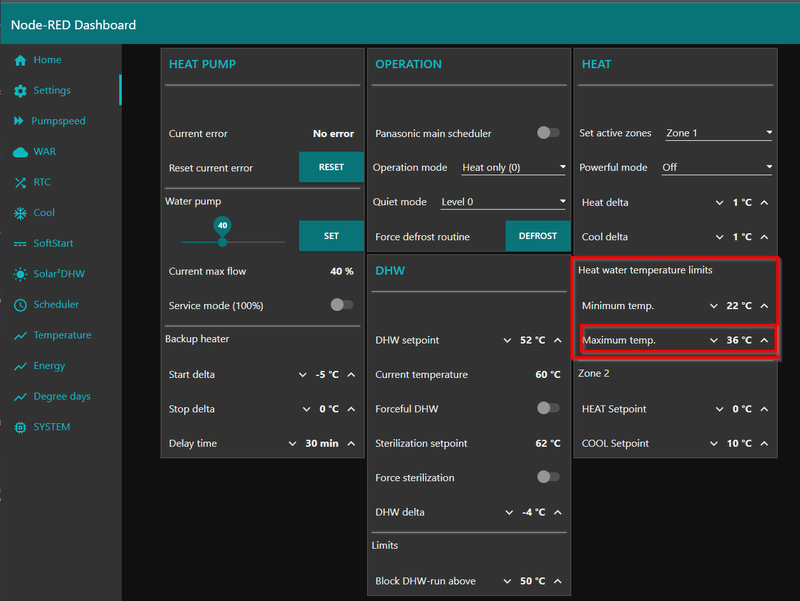Go to the Degree days page
This screenshot has height=601, width=800.
[61, 396]
